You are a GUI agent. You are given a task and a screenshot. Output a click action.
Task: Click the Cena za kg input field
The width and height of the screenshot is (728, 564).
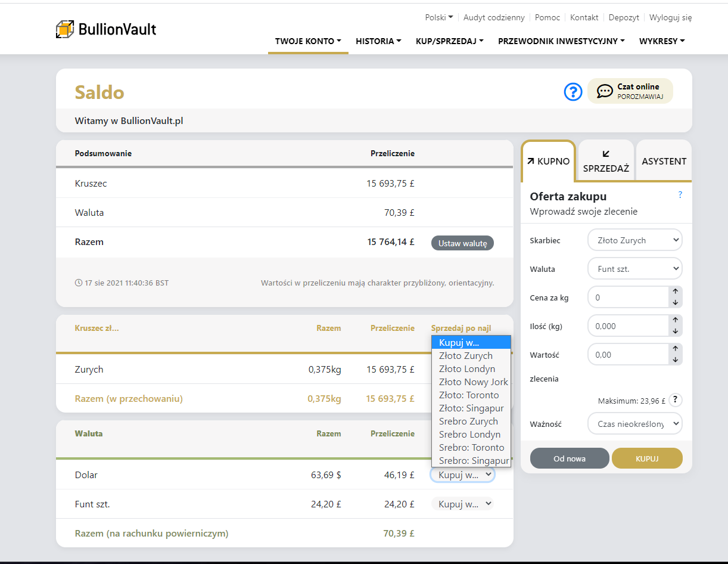(628, 297)
